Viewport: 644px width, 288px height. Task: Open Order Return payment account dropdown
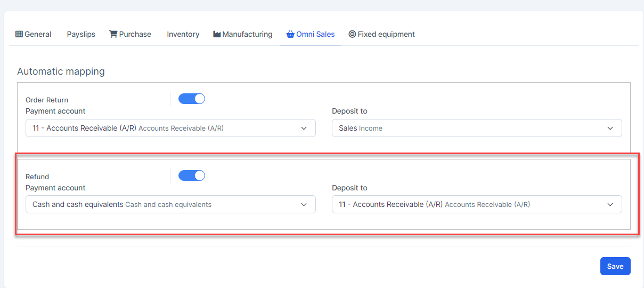click(x=170, y=128)
